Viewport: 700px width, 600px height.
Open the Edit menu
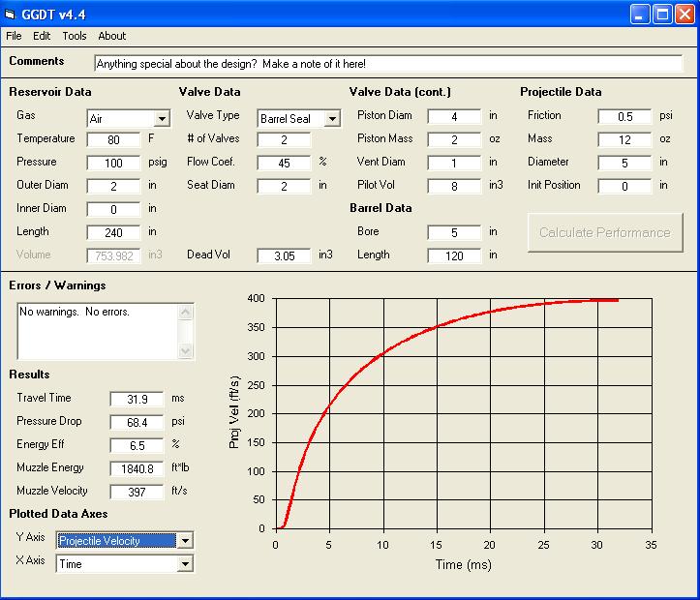42,36
